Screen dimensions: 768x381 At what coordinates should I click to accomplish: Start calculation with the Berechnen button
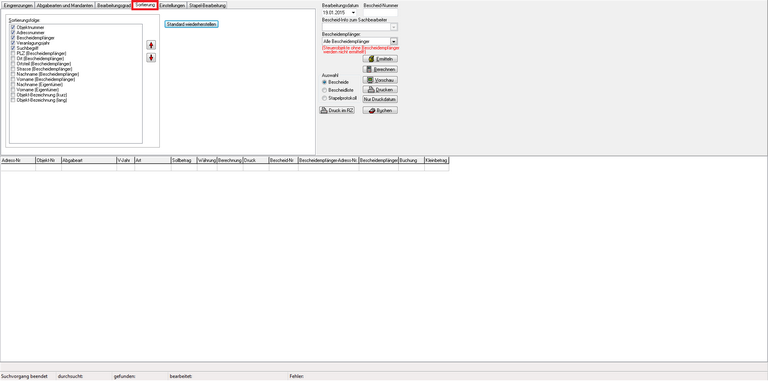click(x=380, y=69)
